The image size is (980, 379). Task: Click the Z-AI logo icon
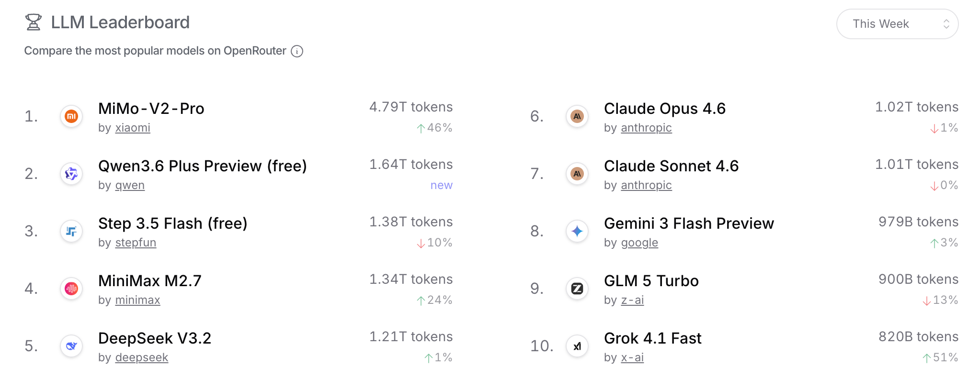577,289
